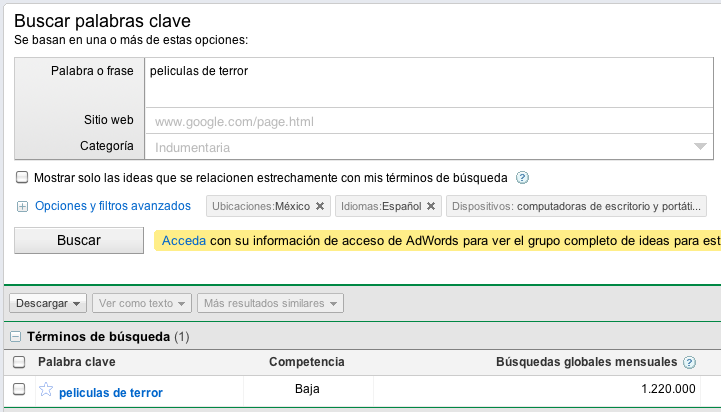Click the Acceda sign-in link
Screen dimensions: 721x412
coord(183,241)
